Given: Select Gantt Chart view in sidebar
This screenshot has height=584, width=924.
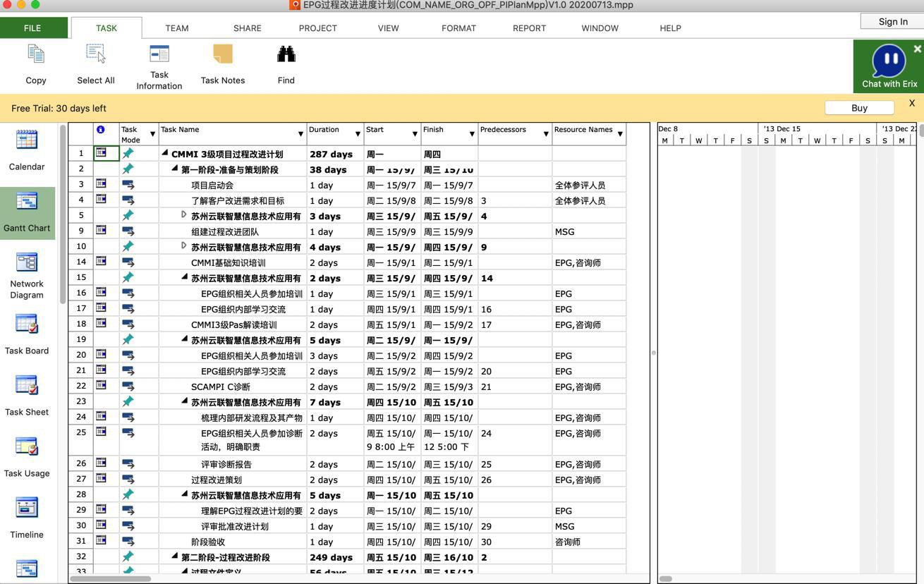Looking at the screenshot, I should tap(27, 212).
